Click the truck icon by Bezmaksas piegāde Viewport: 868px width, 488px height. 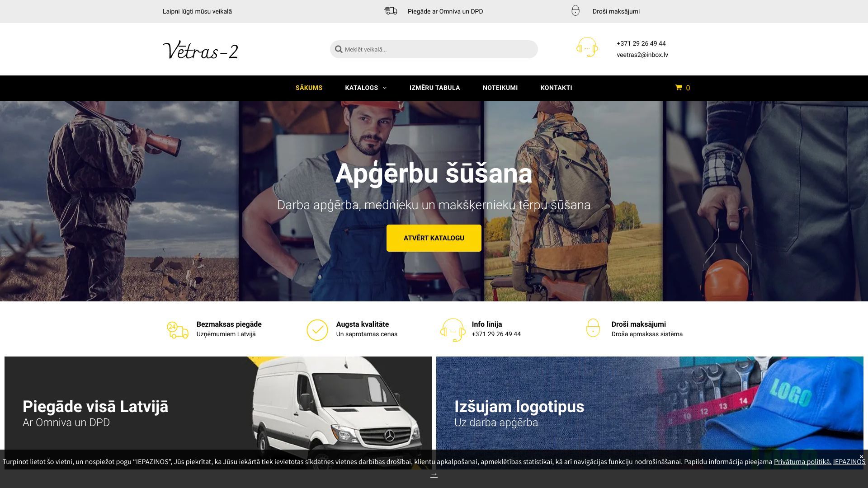[x=177, y=329]
